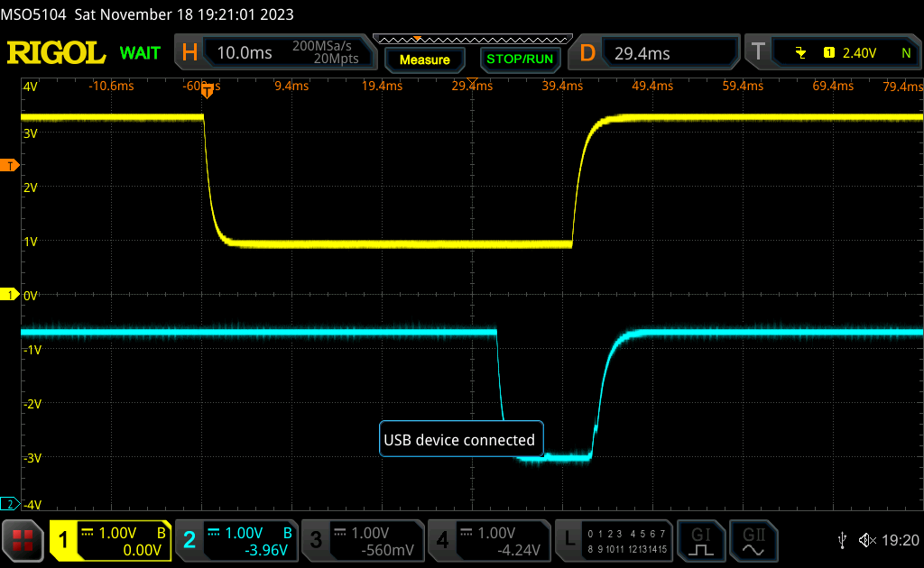Open the logic analyzer digital channels panel

[614, 540]
